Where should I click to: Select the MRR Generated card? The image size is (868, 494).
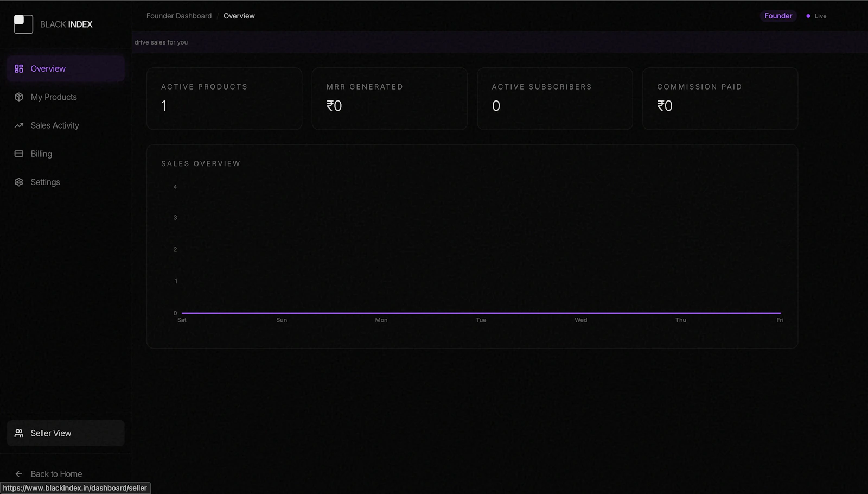click(x=390, y=98)
